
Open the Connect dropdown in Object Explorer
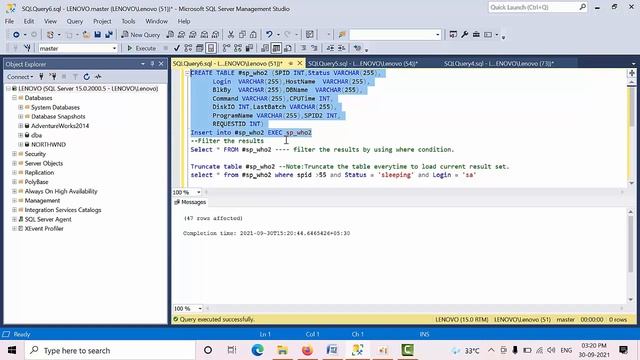coord(20,77)
